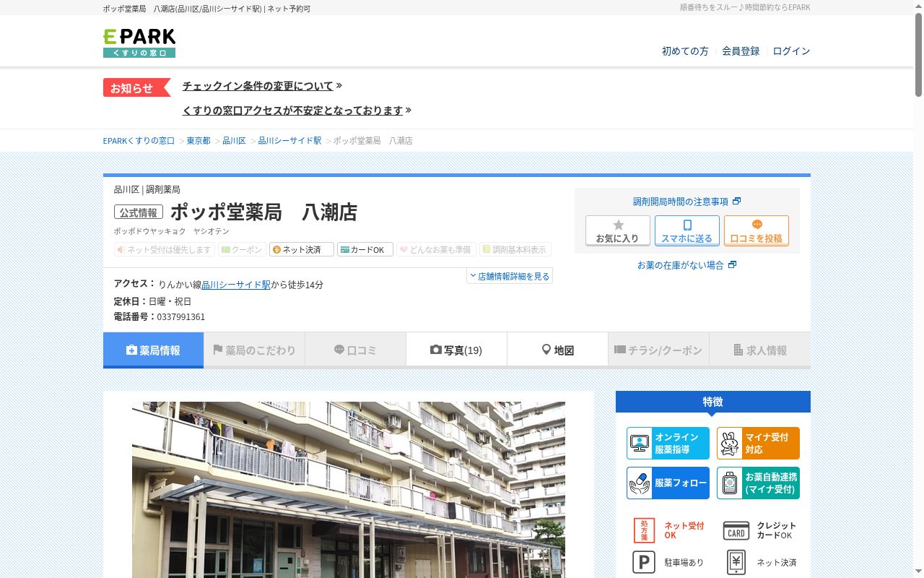
Task: Click the ログイン link
Action: pos(791,51)
